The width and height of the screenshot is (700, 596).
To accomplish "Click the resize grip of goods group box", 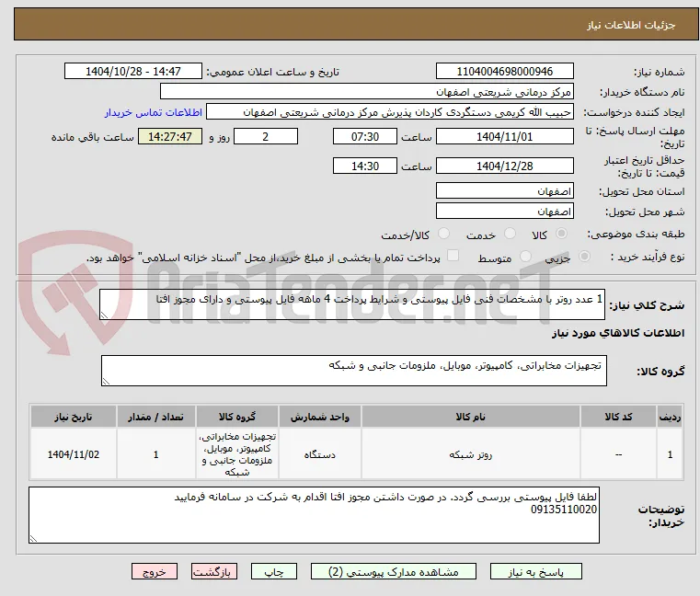I will pos(107,382).
